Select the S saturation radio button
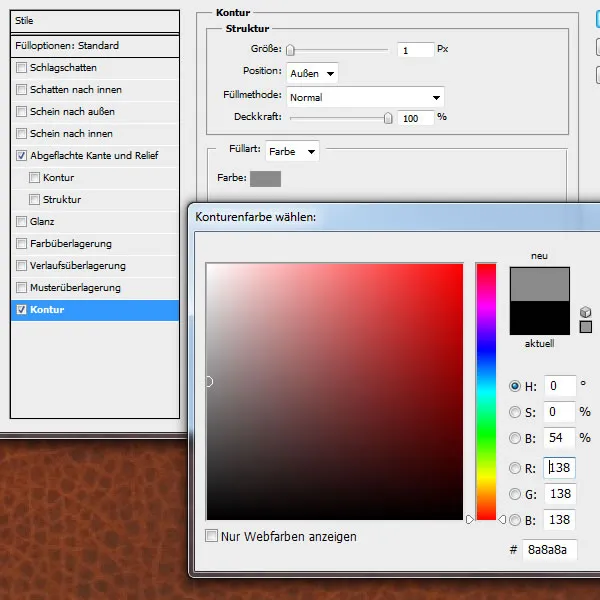 tap(515, 412)
